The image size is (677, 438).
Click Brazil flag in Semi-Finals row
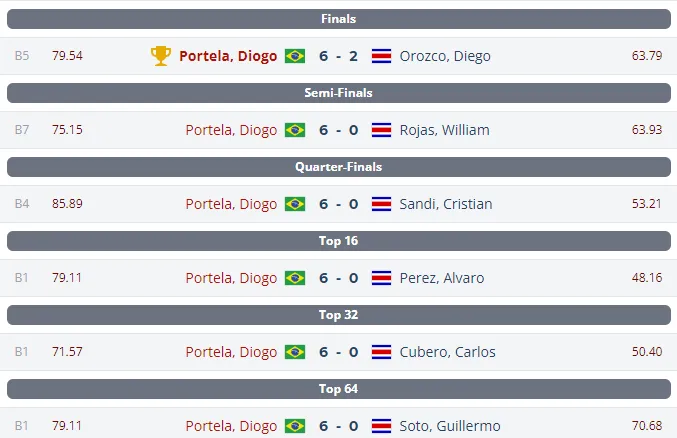295,130
